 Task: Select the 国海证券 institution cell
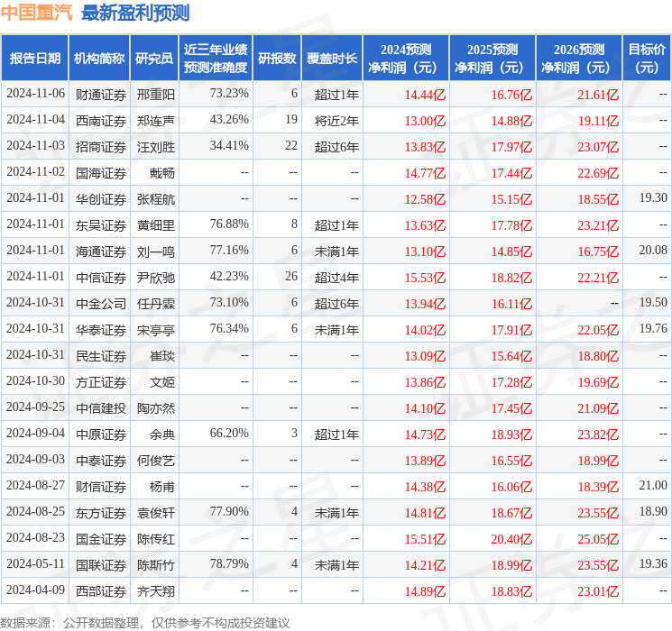(x=101, y=173)
